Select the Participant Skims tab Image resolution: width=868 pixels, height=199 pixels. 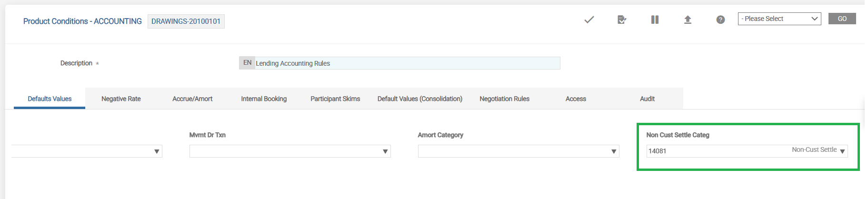(x=335, y=99)
